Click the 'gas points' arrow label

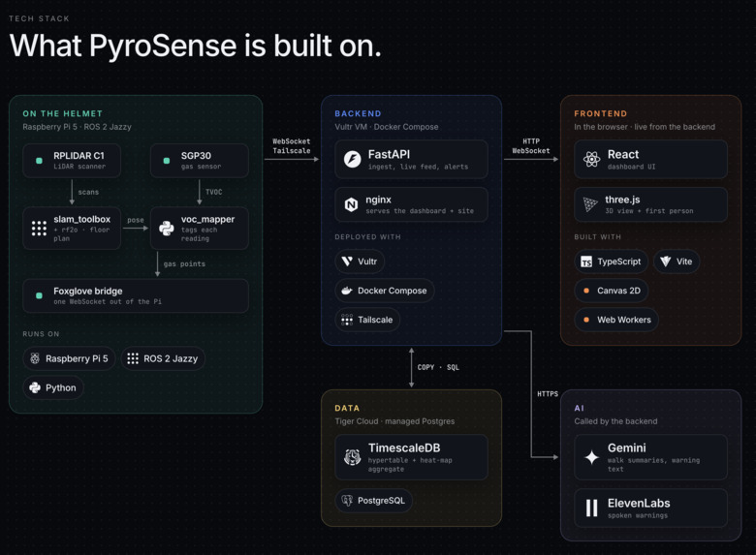point(184,264)
